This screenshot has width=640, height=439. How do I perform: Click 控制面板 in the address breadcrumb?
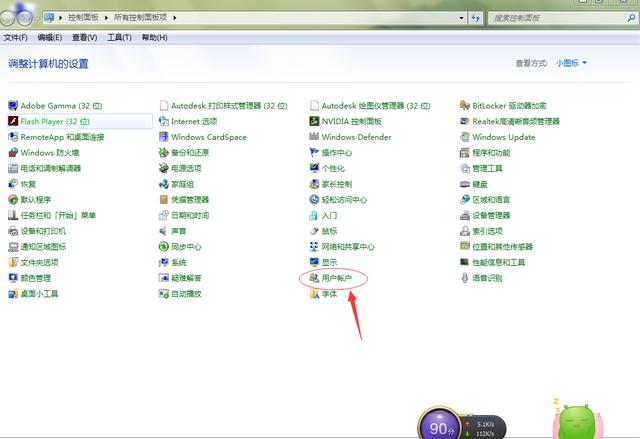coord(83,18)
